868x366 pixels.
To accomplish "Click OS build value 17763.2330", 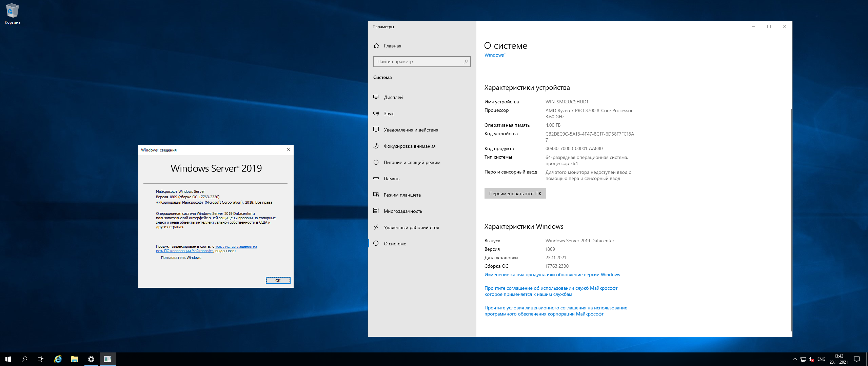I will pos(557,266).
